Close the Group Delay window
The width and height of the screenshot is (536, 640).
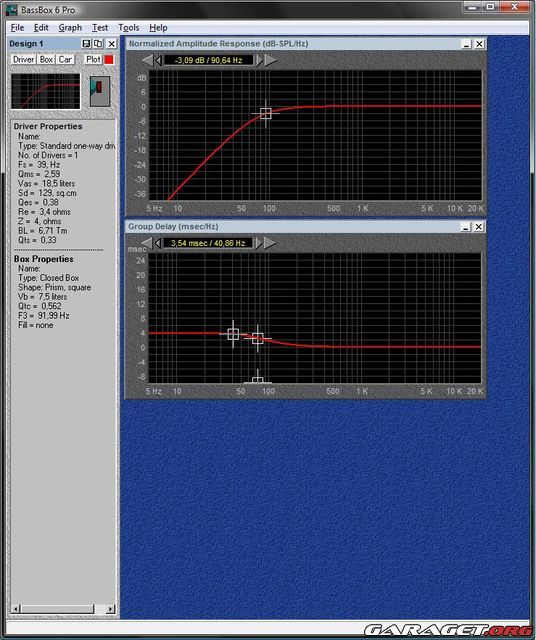479,227
